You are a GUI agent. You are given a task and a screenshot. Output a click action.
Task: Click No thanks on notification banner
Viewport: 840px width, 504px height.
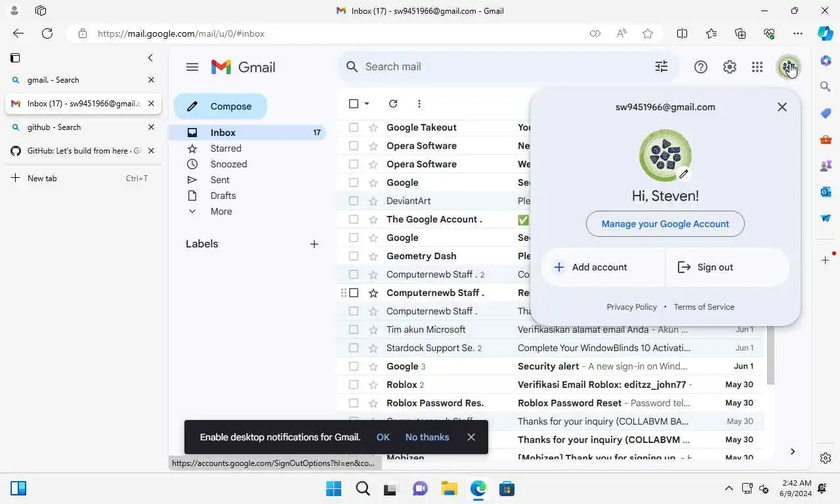tap(427, 437)
